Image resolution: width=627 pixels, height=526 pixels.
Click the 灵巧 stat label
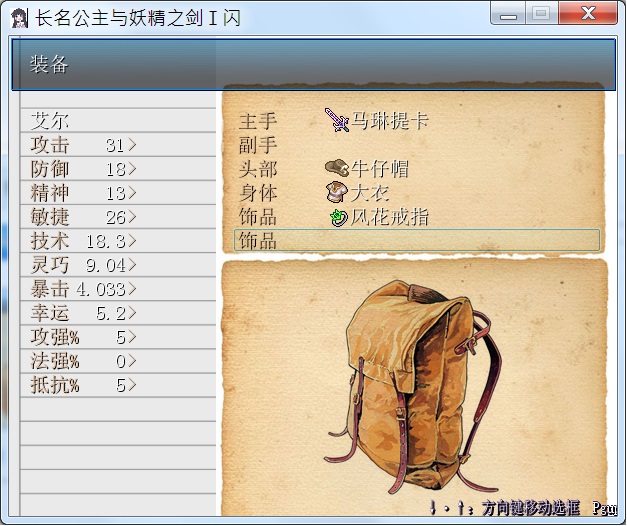(50, 265)
